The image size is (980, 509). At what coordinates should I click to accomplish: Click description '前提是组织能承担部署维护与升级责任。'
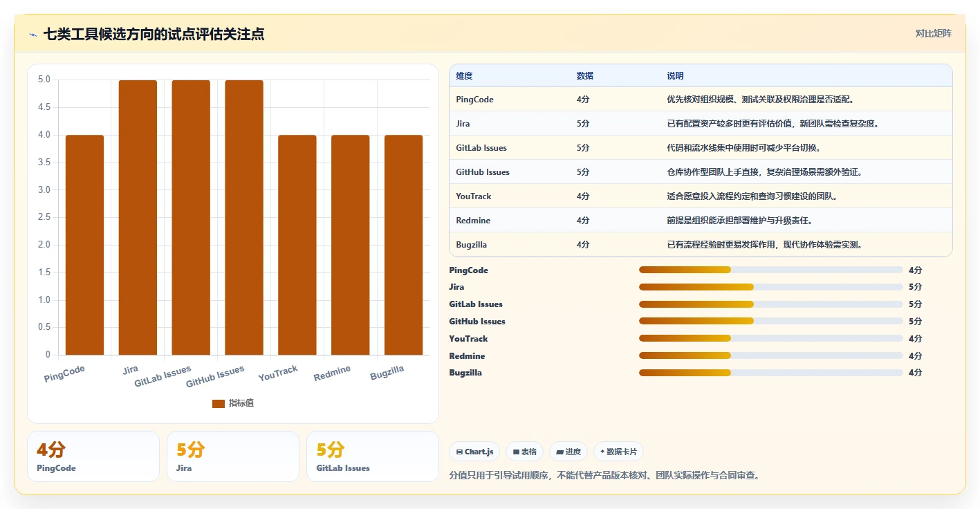tap(739, 221)
